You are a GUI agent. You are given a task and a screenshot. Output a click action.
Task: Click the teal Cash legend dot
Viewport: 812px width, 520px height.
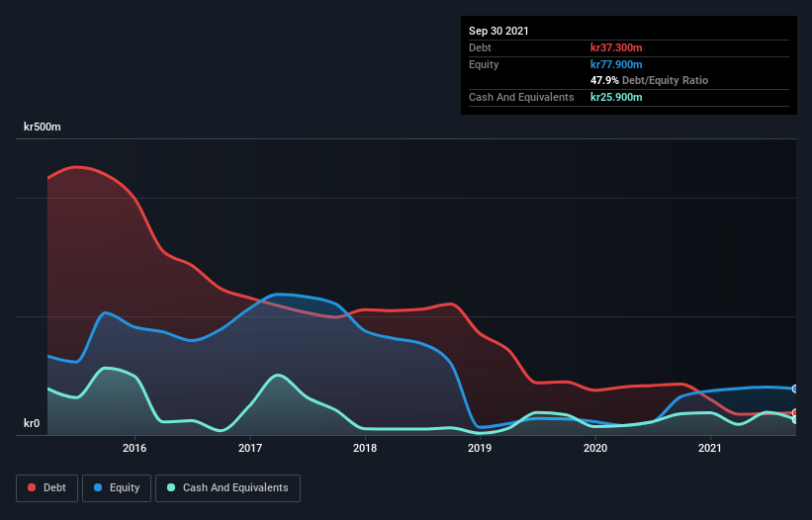click(171, 487)
